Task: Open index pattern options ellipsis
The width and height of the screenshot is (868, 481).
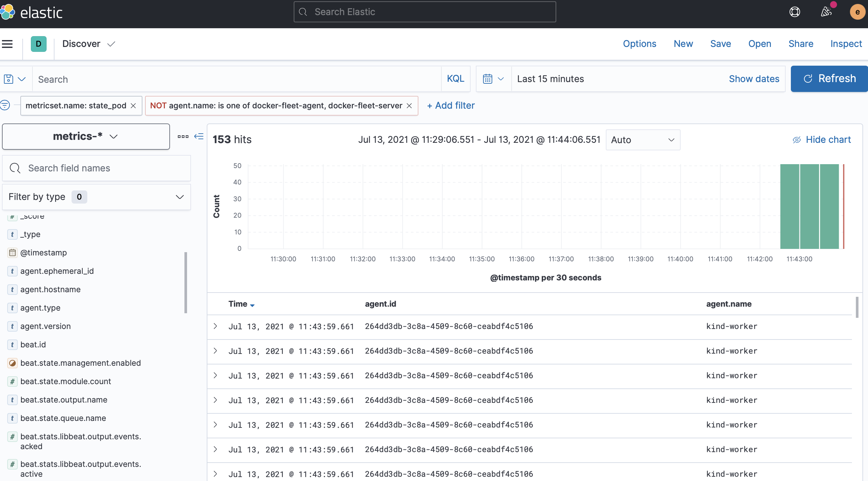Action: 183,137
